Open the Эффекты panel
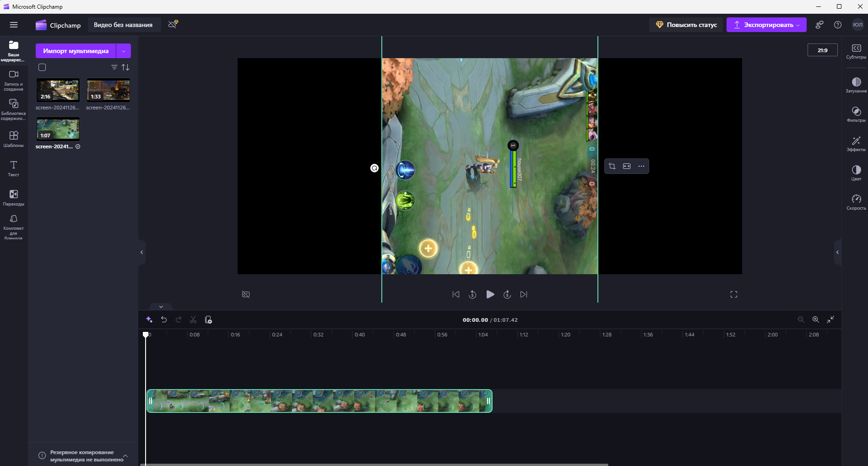This screenshot has width=868, height=466. [x=856, y=143]
